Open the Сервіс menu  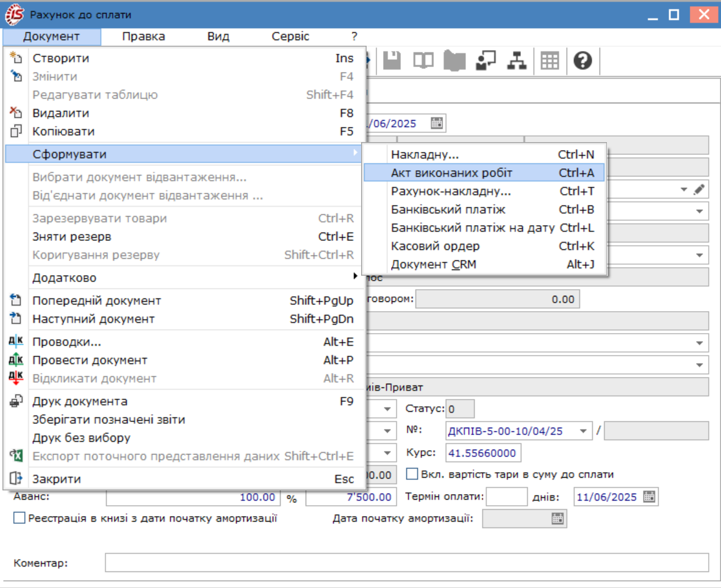tap(290, 37)
